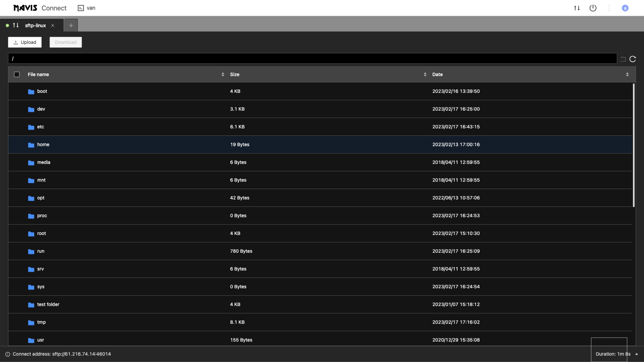644x362 pixels.
Task: Click the power disconnect icon
Action: tap(593, 8)
